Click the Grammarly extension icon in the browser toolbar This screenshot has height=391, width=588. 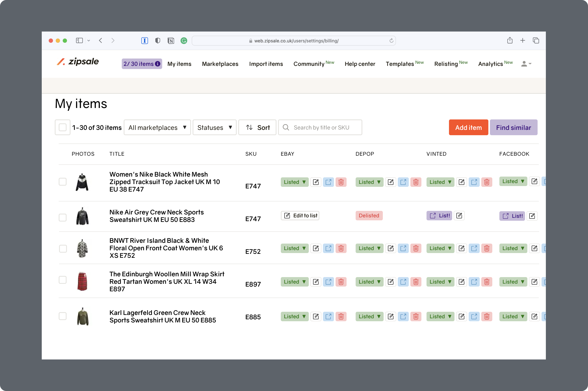tap(184, 41)
